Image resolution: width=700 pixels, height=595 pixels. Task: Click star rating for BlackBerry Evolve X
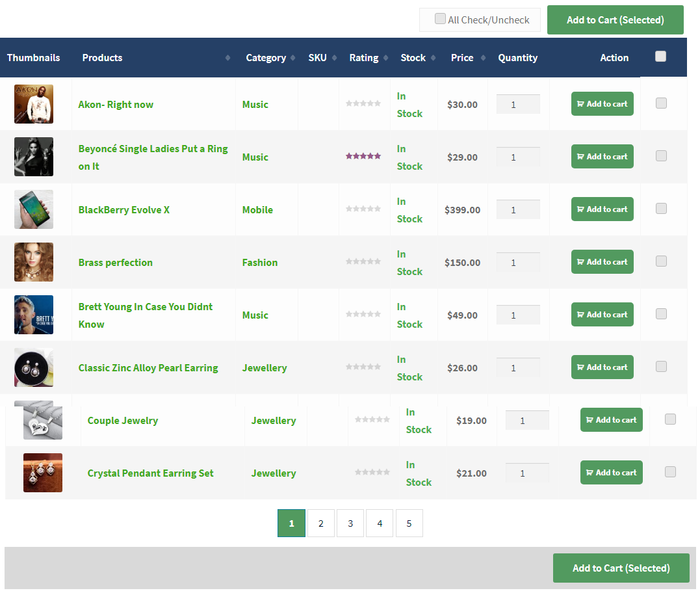point(363,209)
